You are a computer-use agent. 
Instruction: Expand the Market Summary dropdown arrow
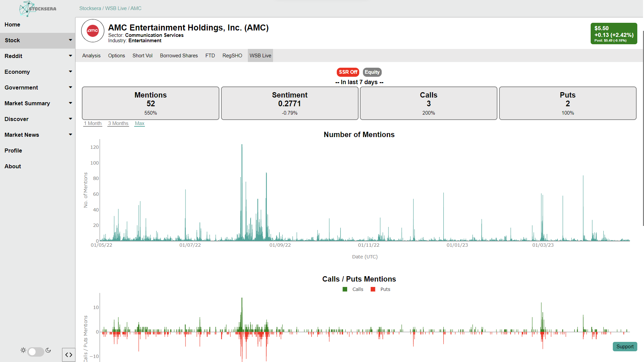(70, 103)
